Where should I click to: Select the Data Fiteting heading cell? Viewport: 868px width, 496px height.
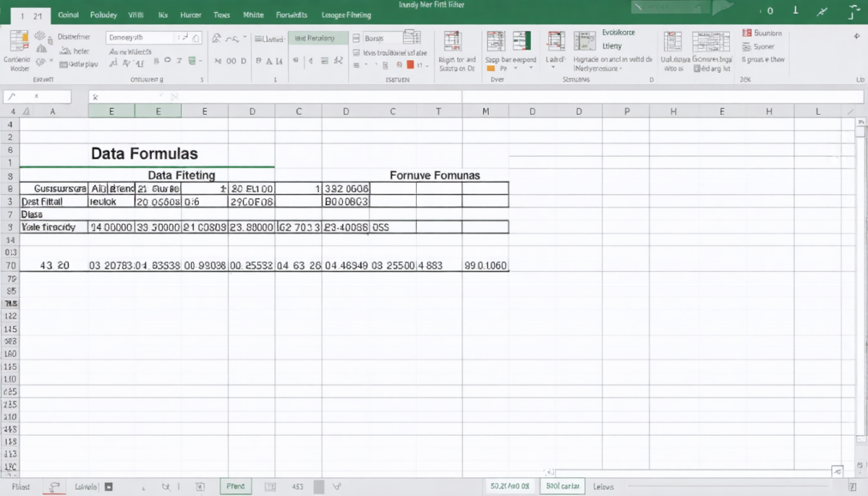pyautogui.click(x=181, y=175)
